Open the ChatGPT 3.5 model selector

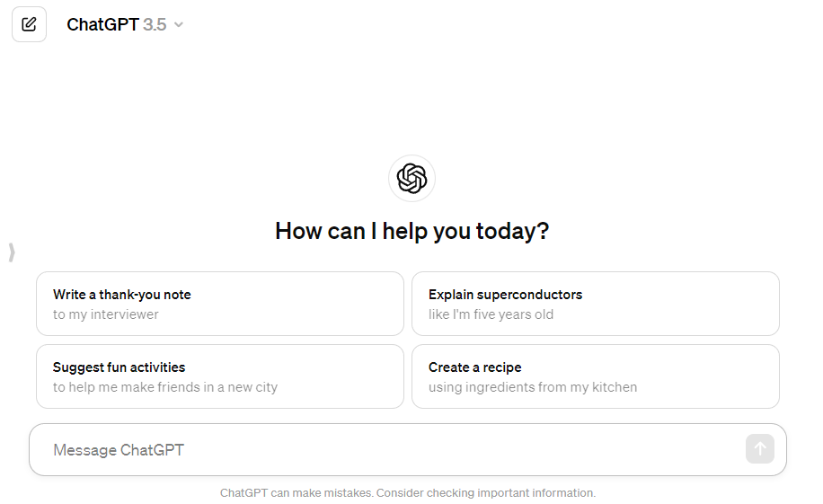point(125,24)
